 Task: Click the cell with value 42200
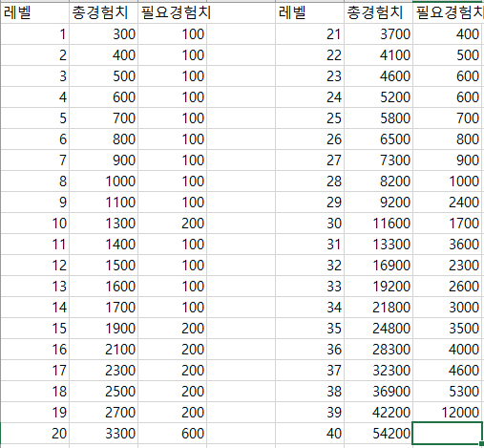378,412
